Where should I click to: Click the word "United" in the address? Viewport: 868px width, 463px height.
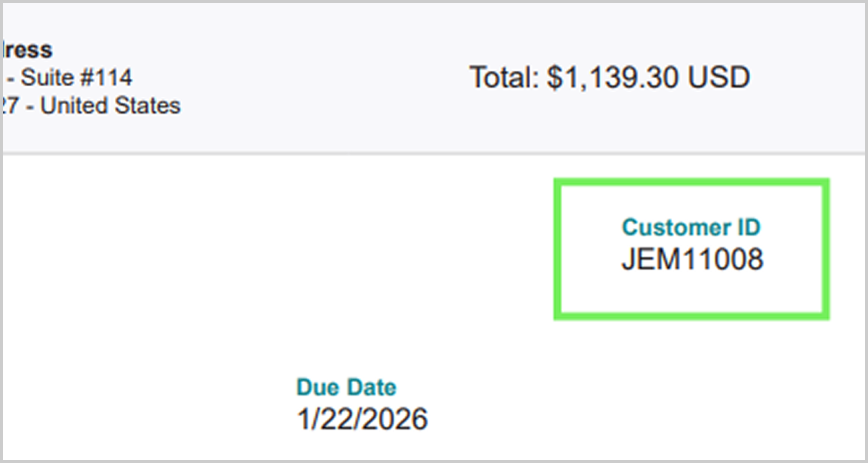point(72,106)
